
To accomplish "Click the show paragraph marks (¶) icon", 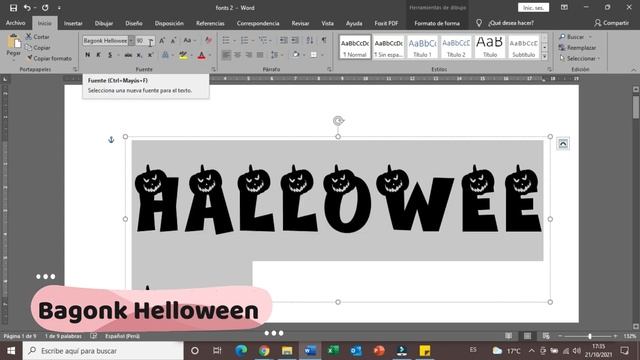I will (x=324, y=40).
